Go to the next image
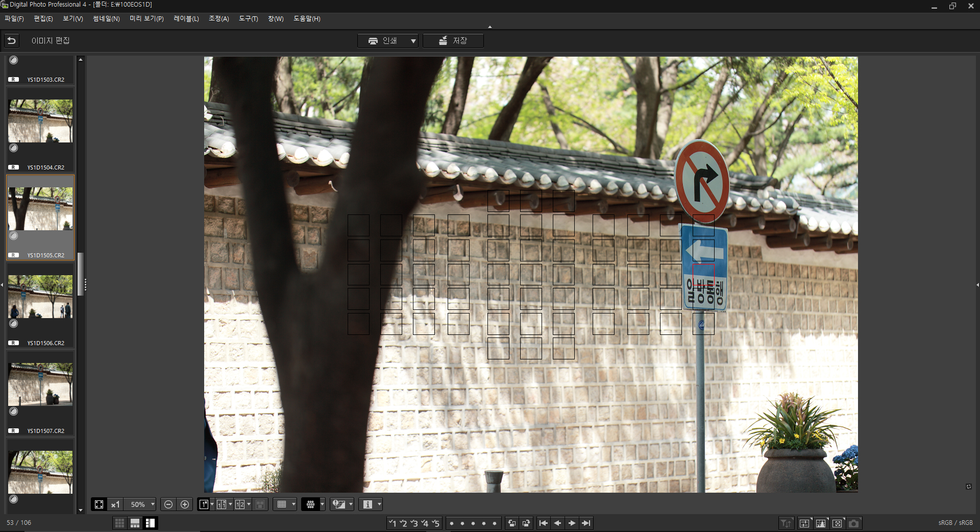980x532 pixels. 572,523
